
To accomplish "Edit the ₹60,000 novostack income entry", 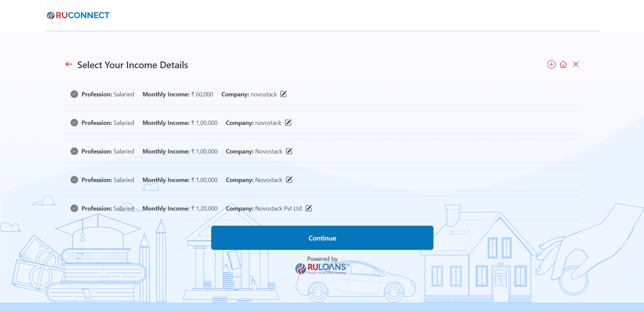I will tap(283, 94).
